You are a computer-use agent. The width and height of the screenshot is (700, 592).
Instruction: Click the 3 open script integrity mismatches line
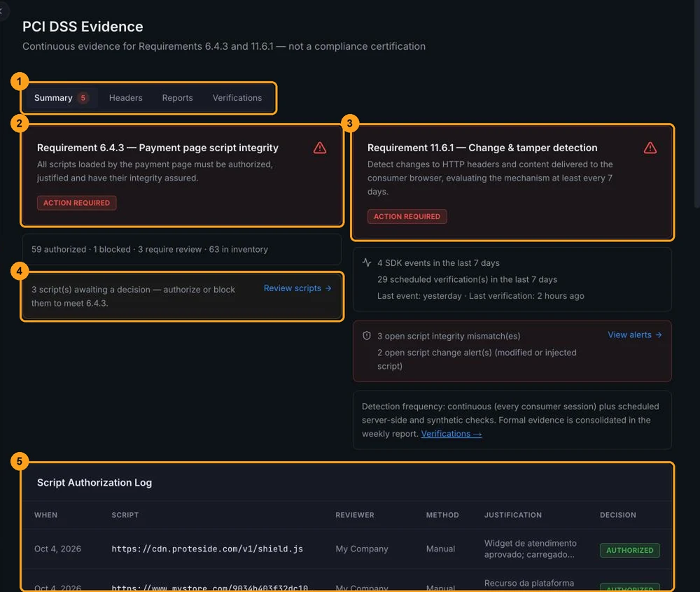click(x=449, y=336)
